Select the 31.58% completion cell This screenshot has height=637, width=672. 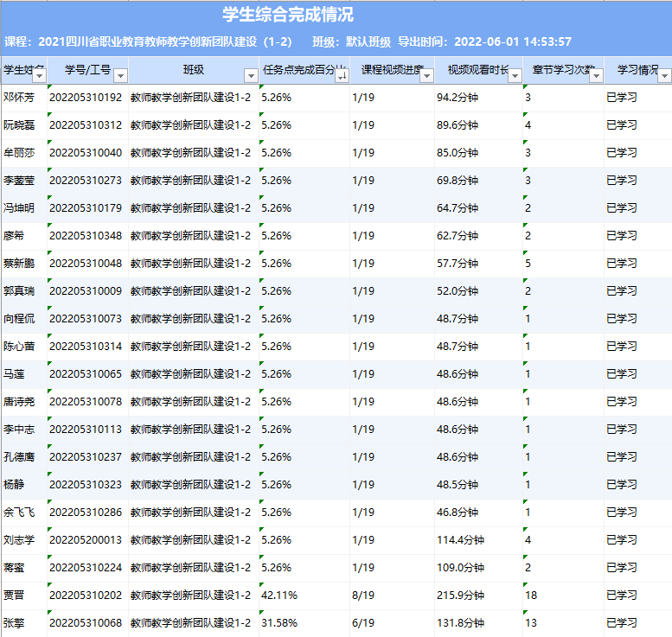(x=280, y=623)
